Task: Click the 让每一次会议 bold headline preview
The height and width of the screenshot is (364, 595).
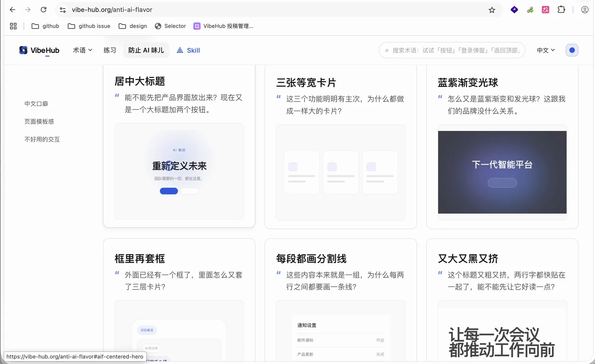Action: [x=502, y=342]
